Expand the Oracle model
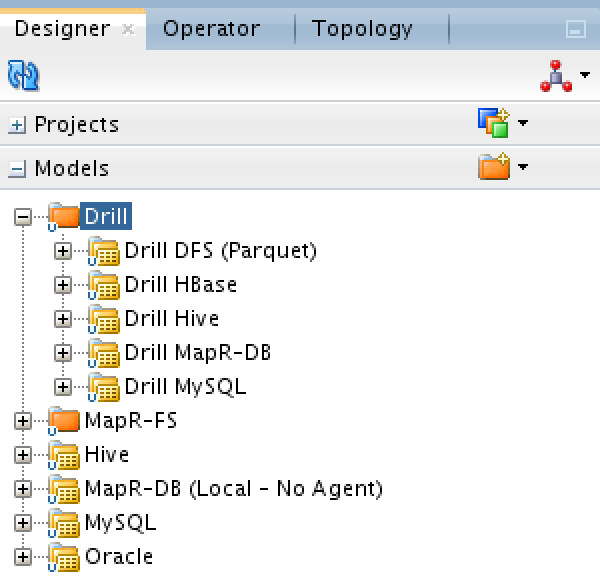 click(23, 557)
